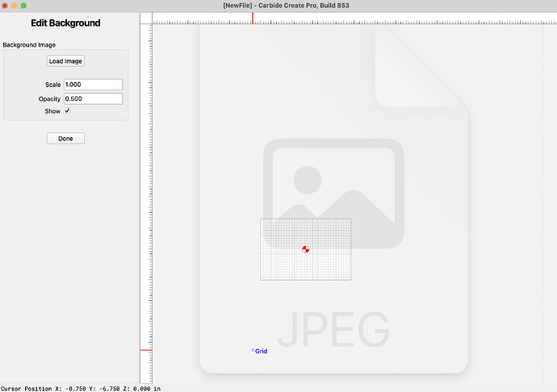Maximize the window with the green button
This screenshot has height=392, width=557.
(x=23, y=6)
